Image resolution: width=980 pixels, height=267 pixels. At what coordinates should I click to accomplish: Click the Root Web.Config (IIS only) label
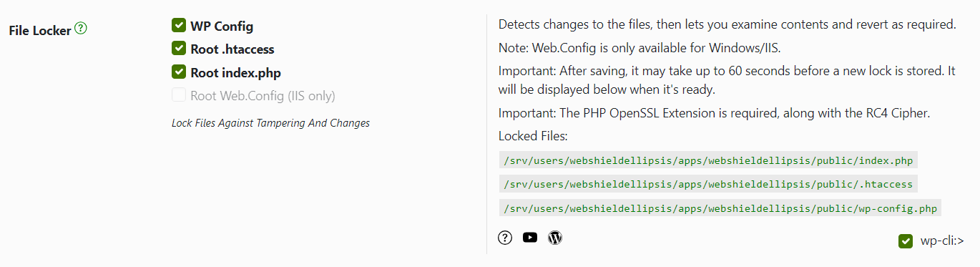pyautogui.click(x=263, y=96)
